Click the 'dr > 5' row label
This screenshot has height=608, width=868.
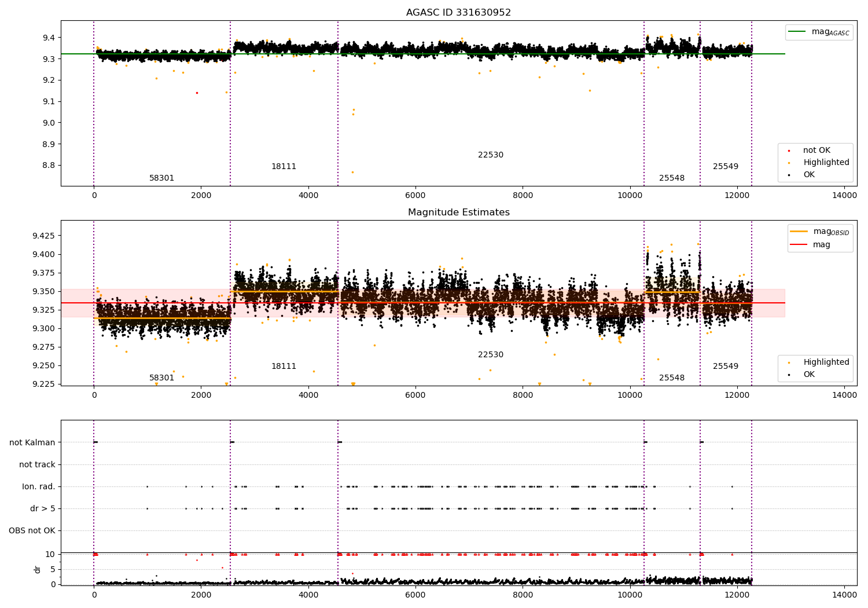tap(43, 509)
